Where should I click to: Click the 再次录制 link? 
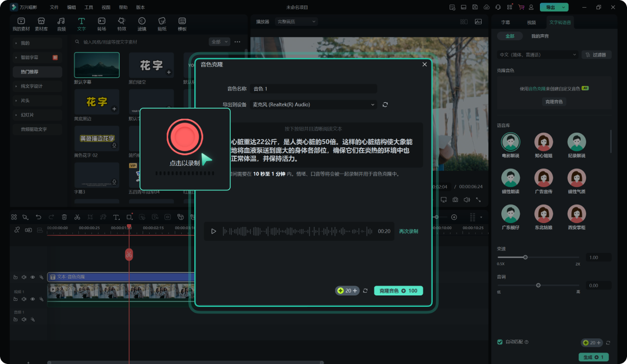coord(408,231)
